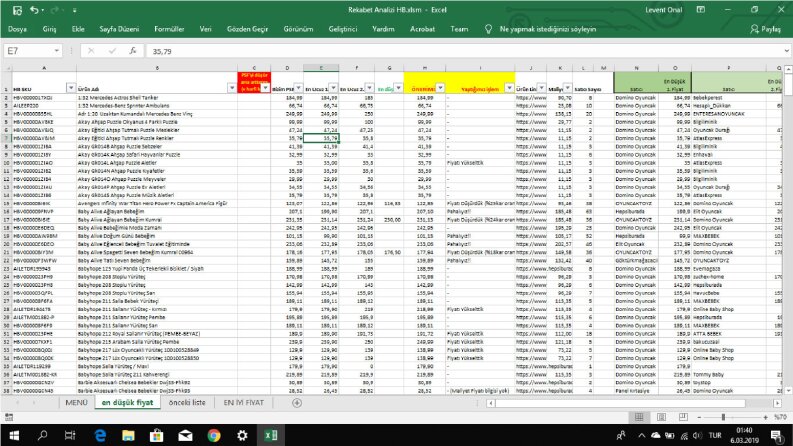Open the 'önceki liste' sheet tab
The height and width of the screenshot is (446, 793).
[187, 403]
